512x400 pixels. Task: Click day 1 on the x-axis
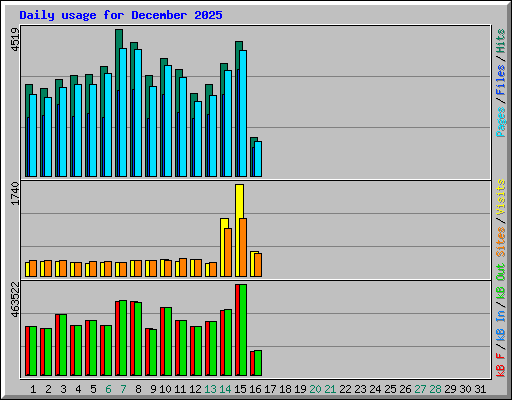33,389
